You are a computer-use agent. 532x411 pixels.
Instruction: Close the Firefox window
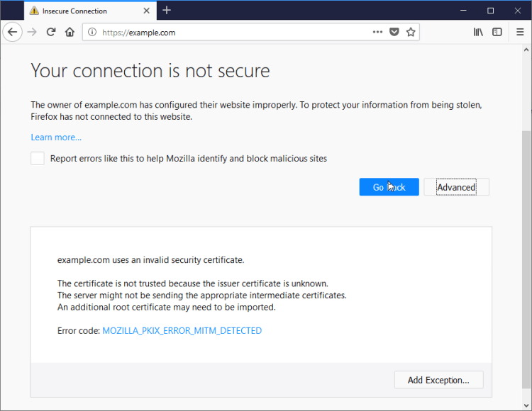coord(517,11)
